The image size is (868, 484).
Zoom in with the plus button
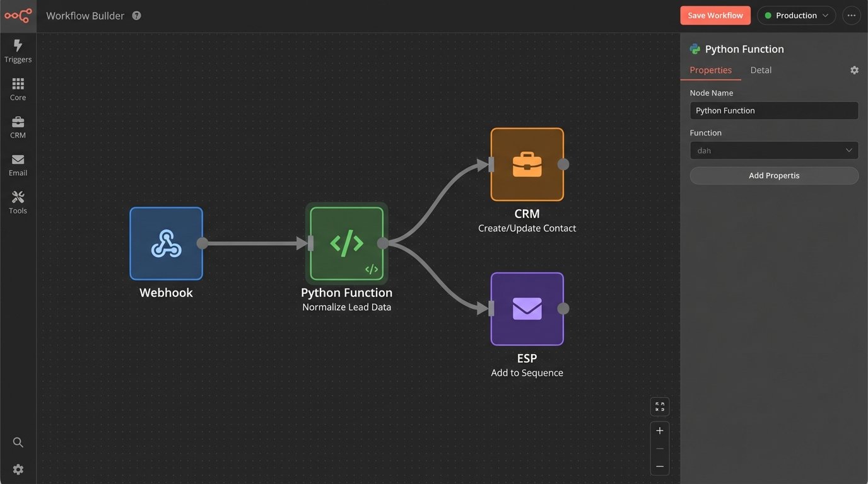660,431
